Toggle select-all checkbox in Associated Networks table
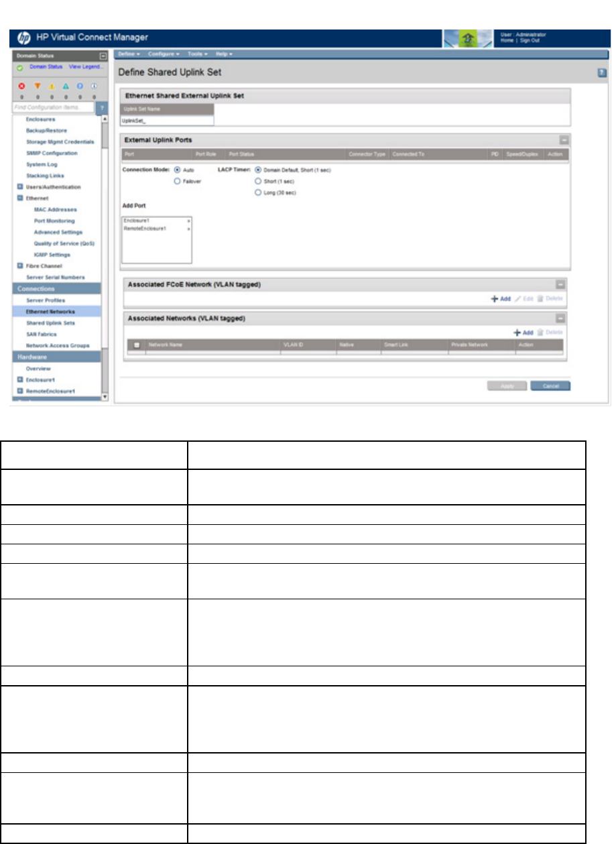This screenshot has height=844, width=616. [x=137, y=345]
